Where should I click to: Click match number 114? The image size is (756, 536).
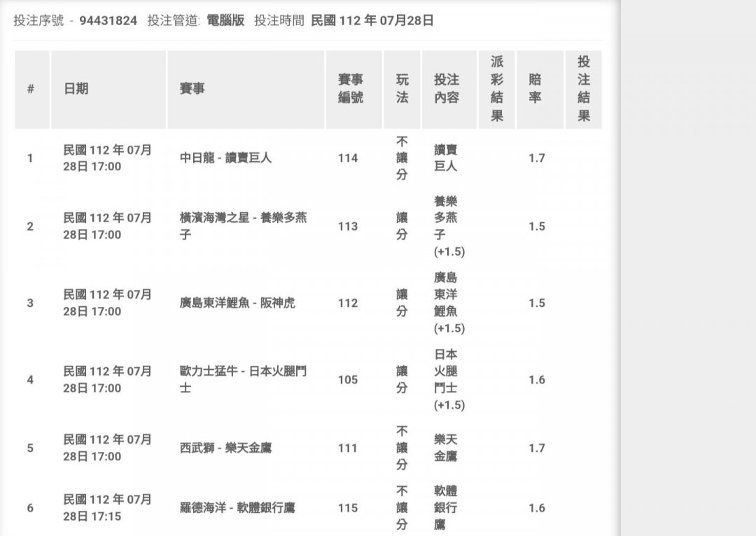(348, 158)
